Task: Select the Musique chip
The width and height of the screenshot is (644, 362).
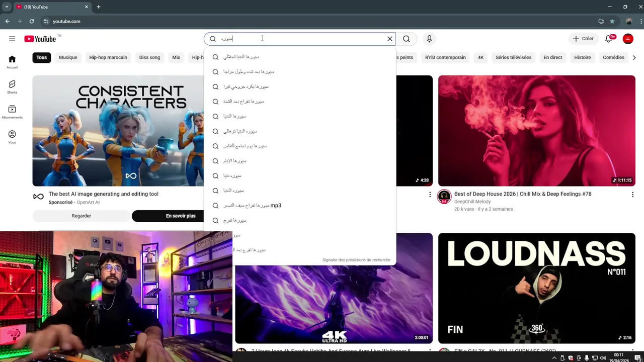Action: (68, 57)
